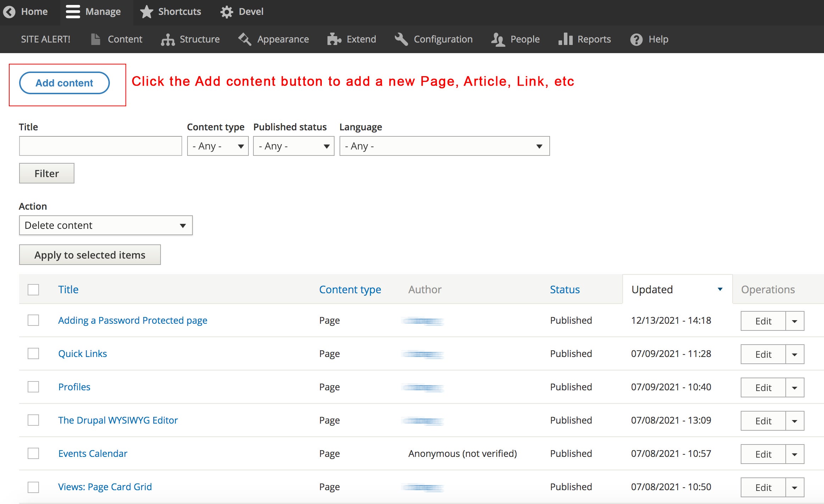Click Apply to selected items button
Image resolution: width=824 pixels, height=504 pixels.
[90, 255]
